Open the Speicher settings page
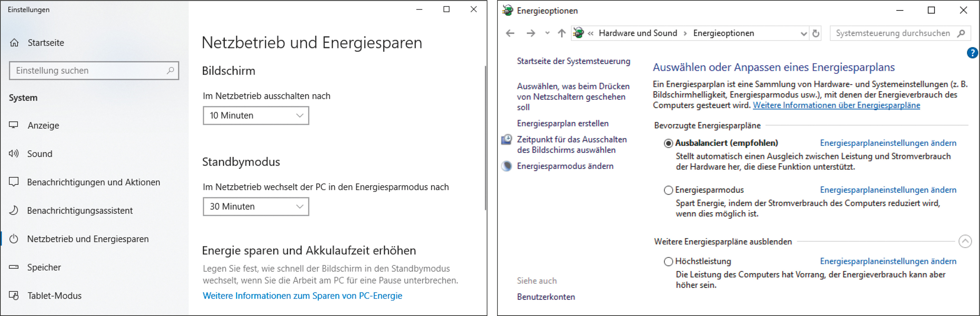The image size is (980, 316). click(44, 267)
